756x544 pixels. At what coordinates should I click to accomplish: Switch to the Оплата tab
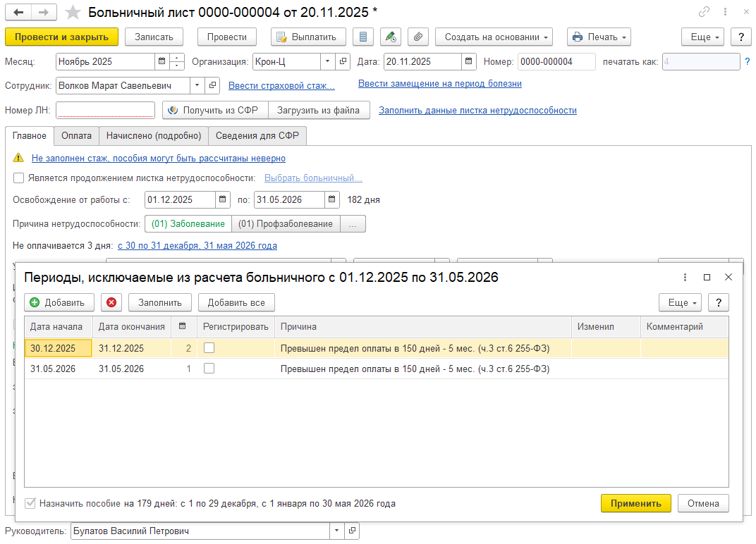click(x=76, y=135)
